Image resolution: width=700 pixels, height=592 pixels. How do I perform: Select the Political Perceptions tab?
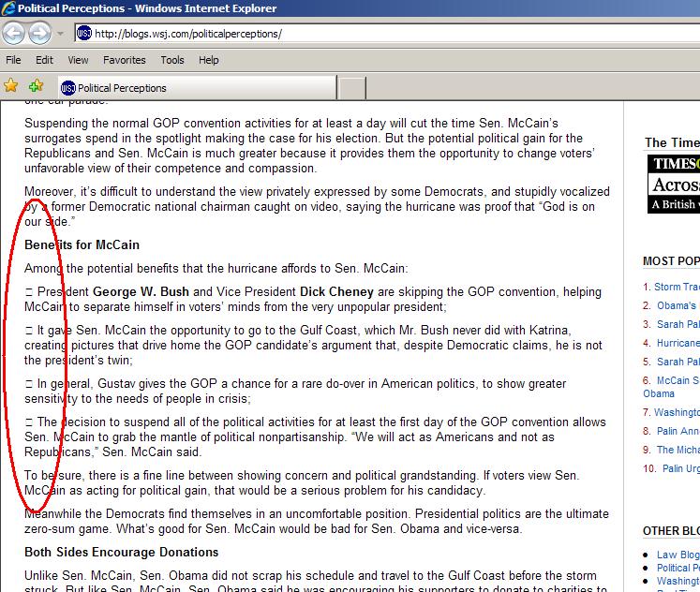[197, 88]
